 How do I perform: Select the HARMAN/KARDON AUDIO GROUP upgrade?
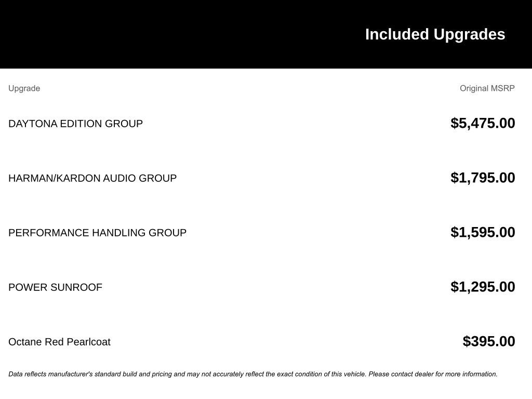click(92, 178)
